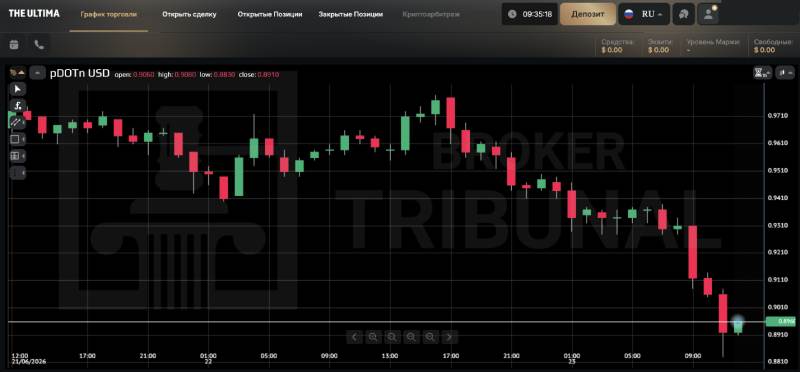Switch to the Открыть сделку tab
The image size is (800, 372).
tap(189, 14)
